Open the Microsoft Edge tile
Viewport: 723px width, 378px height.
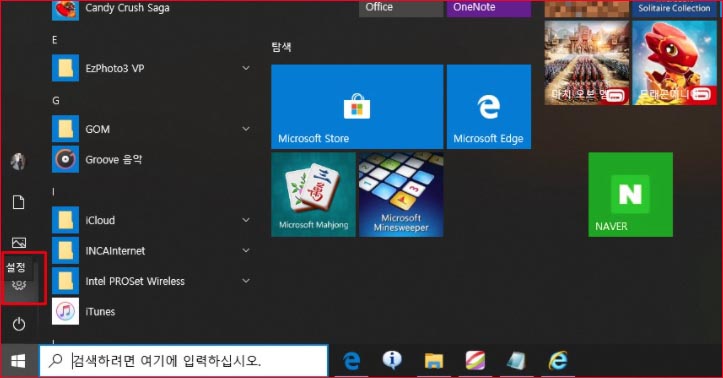tap(489, 106)
